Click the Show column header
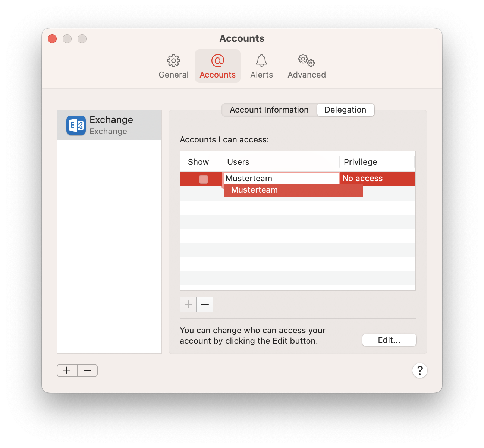 point(198,162)
